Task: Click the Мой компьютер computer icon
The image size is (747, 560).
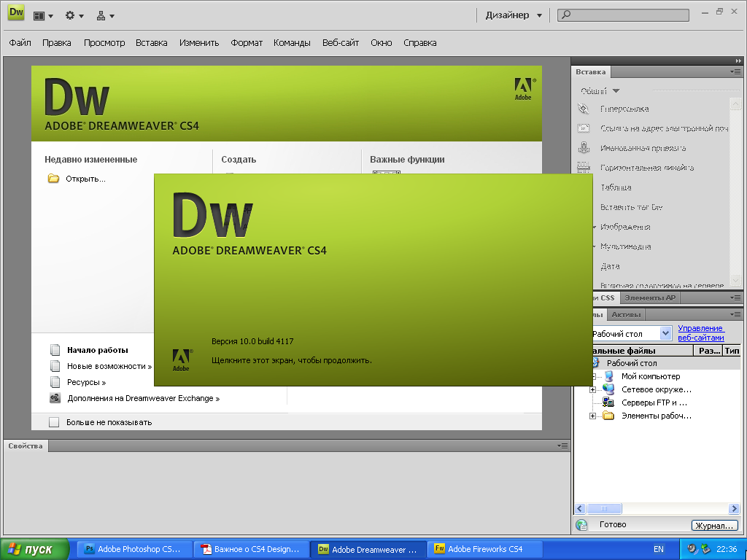Action: [608, 376]
